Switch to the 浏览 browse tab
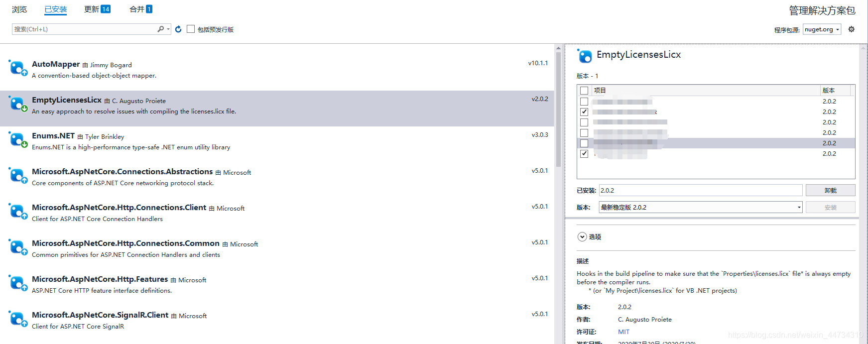This screenshot has width=868, height=344. point(19,9)
